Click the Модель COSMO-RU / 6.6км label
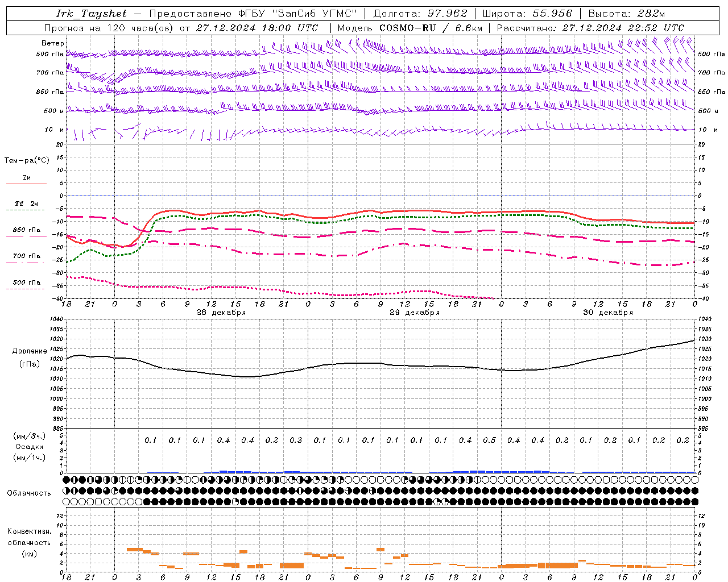 tap(410, 28)
